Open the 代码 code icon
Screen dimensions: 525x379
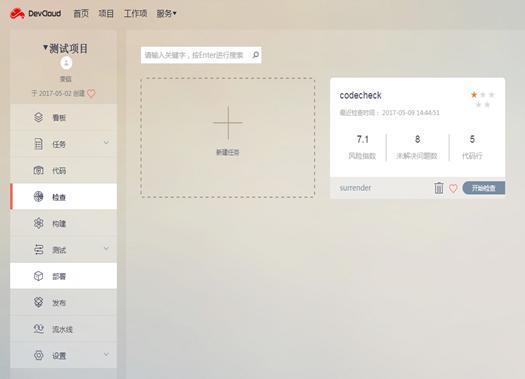(x=39, y=170)
